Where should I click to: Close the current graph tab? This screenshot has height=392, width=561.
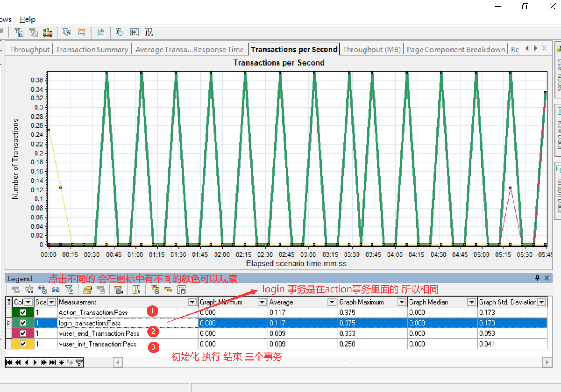coord(544,48)
